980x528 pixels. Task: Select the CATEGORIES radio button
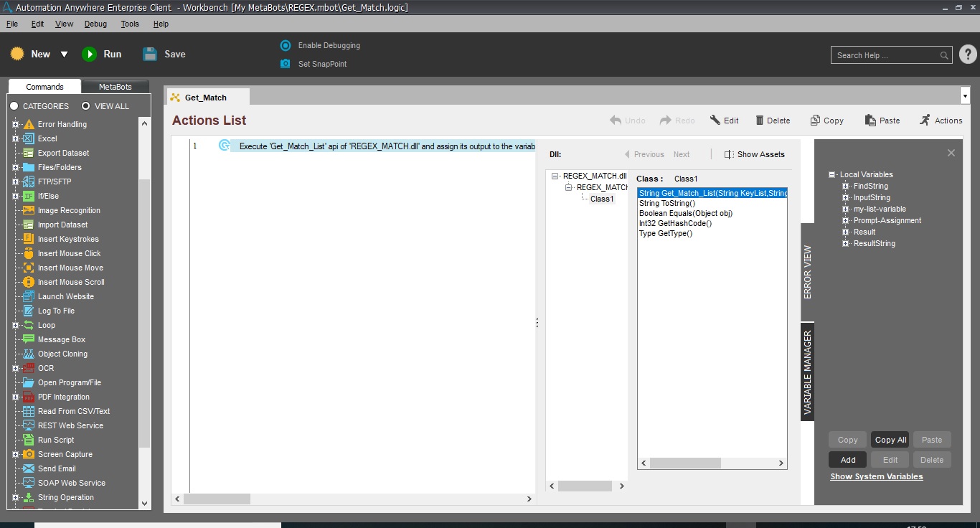pyautogui.click(x=14, y=106)
